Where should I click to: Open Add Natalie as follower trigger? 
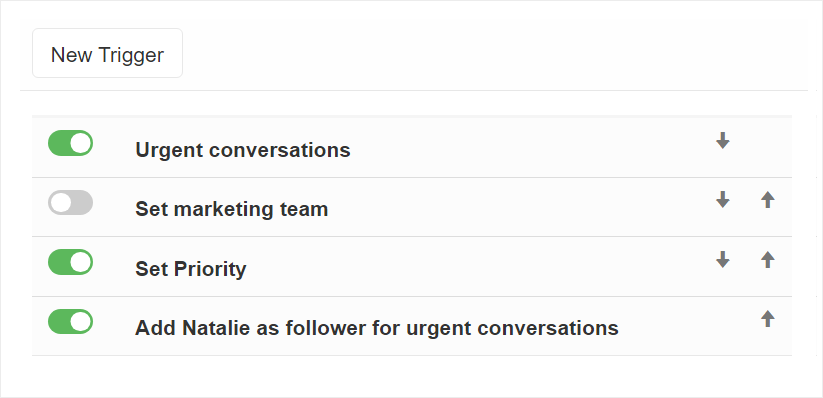377,328
